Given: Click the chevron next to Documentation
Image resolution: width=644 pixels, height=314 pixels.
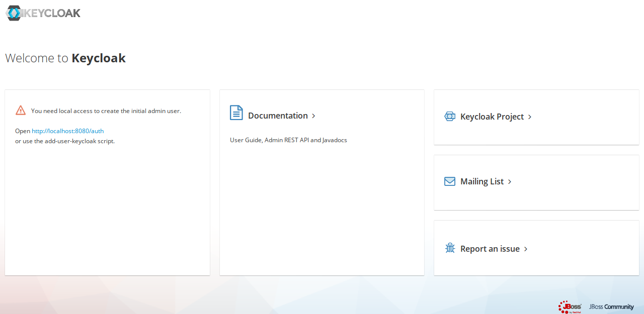Looking at the screenshot, I should pos(313,116).
